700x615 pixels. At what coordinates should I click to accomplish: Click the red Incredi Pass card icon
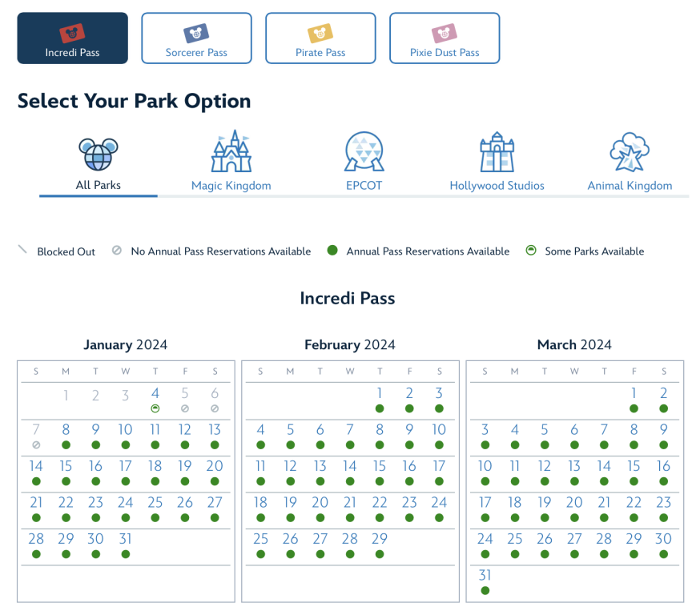point(72,33)
